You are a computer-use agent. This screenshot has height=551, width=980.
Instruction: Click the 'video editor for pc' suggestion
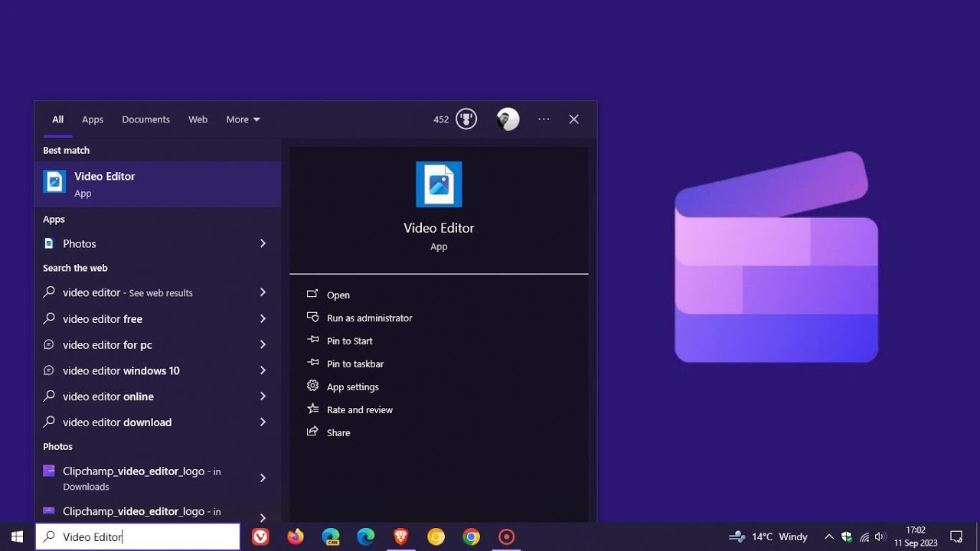[107, 344]
